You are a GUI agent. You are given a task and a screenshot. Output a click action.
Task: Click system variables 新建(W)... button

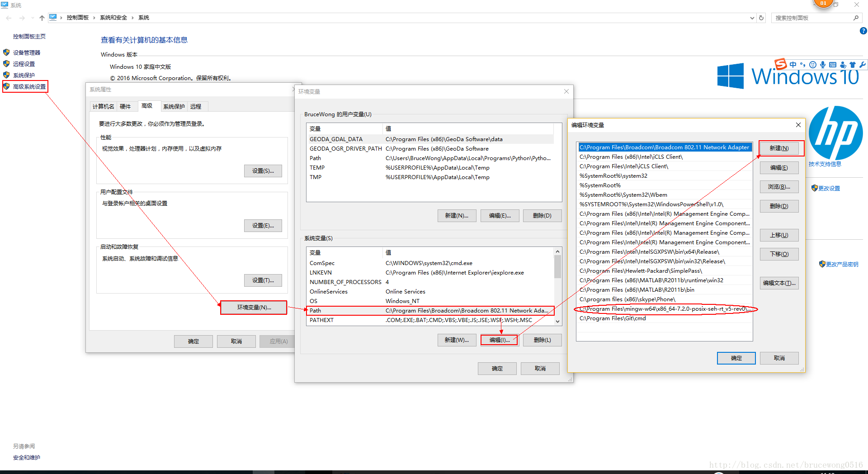click(x=457, y=340)
